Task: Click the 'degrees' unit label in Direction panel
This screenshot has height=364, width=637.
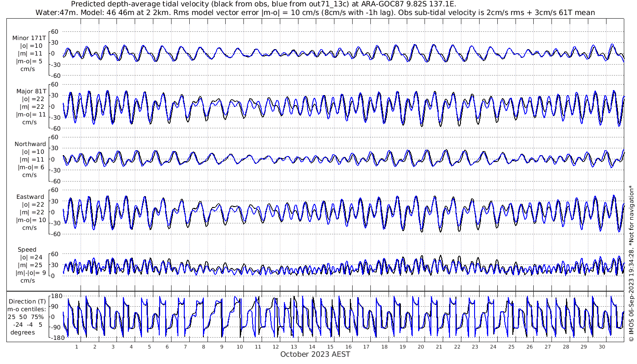Action: click(23, 332)
